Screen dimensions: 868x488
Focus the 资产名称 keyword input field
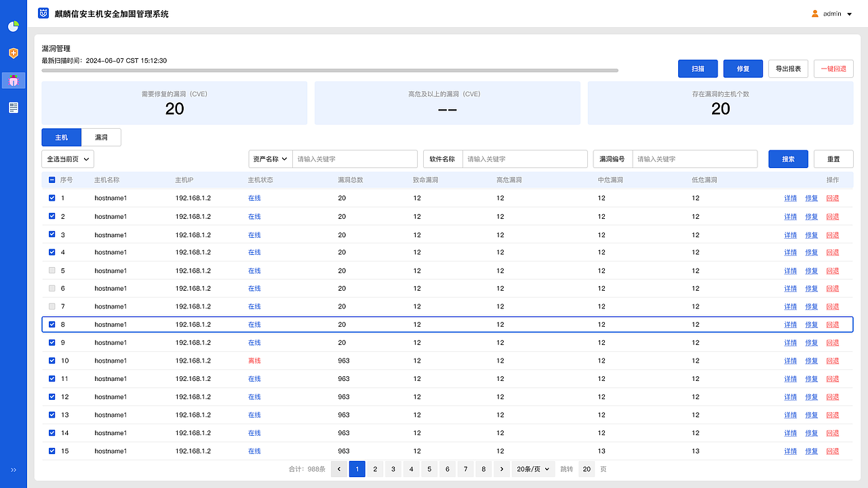pyautogui.click(x=355, y=159)
